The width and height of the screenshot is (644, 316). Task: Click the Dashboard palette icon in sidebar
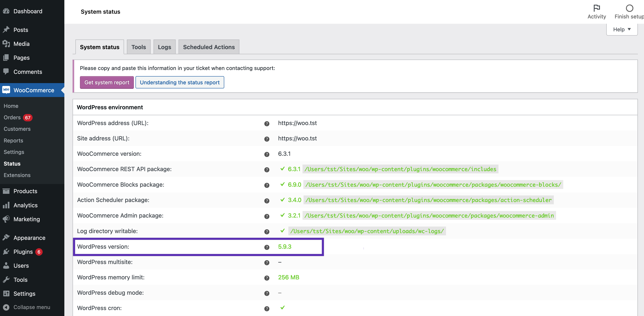click(x=6, y=11)
